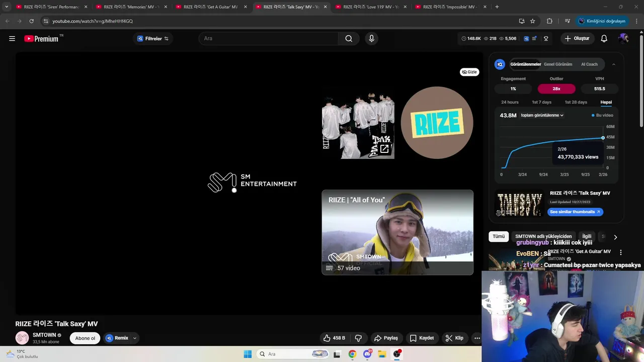Switch to AI Coach tab
644x362 pixels.
point(589,64)
